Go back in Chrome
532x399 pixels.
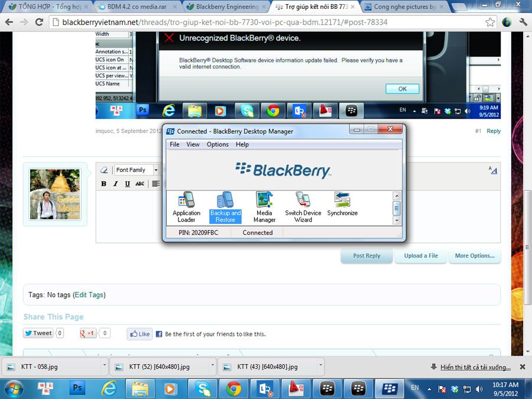[9, 22]
